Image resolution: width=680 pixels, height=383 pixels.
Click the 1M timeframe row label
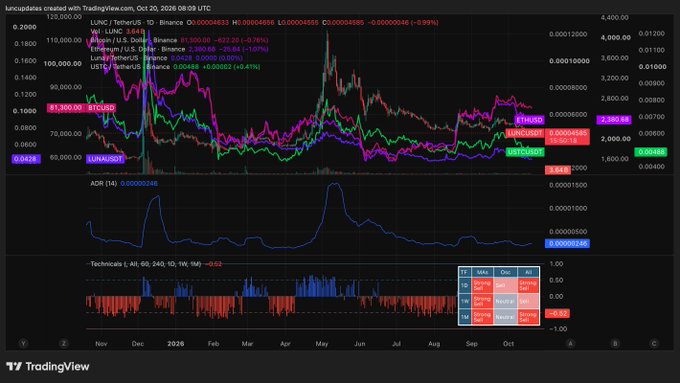coord(464,317)
